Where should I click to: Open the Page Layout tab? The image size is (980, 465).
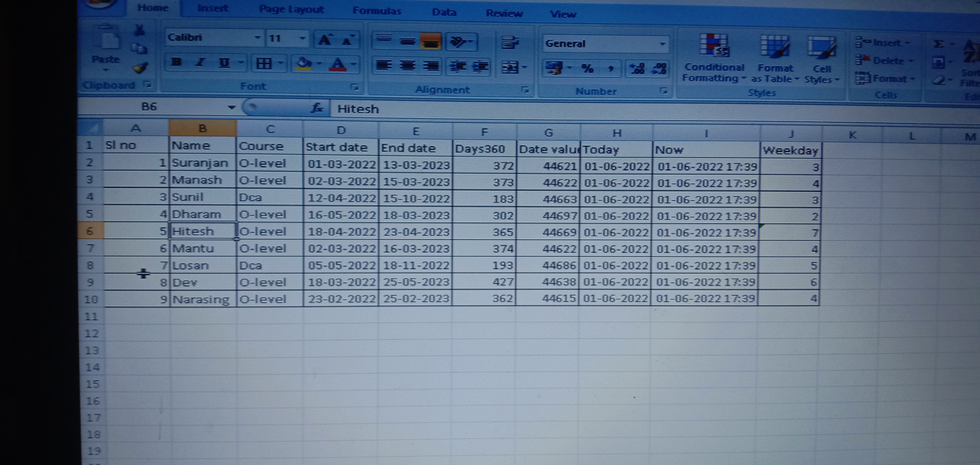click(291, 9)
